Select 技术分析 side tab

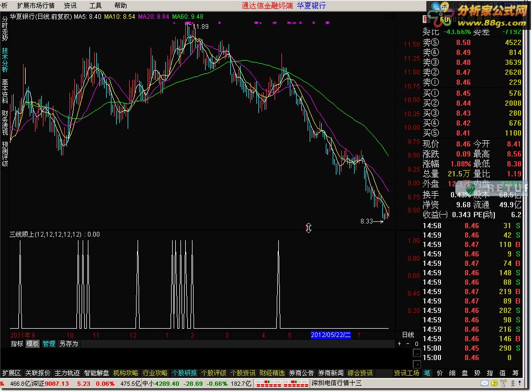click(5, 60)
